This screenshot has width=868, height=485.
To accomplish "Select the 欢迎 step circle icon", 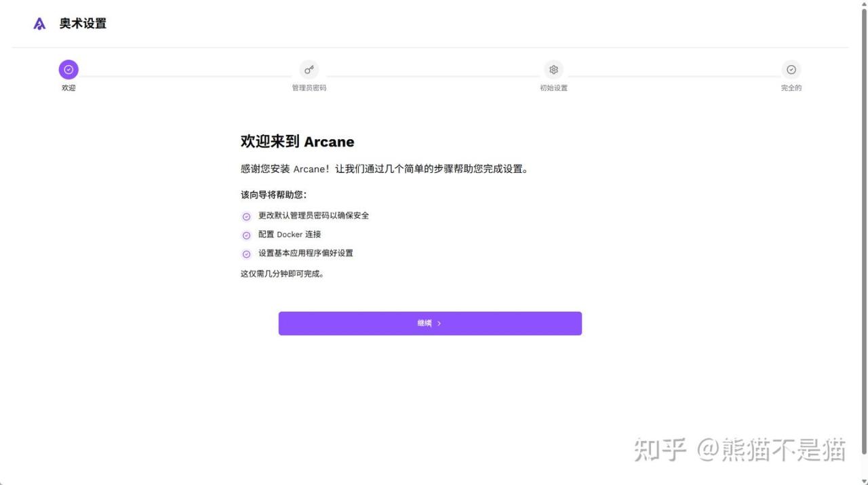I will click(68, 69).
